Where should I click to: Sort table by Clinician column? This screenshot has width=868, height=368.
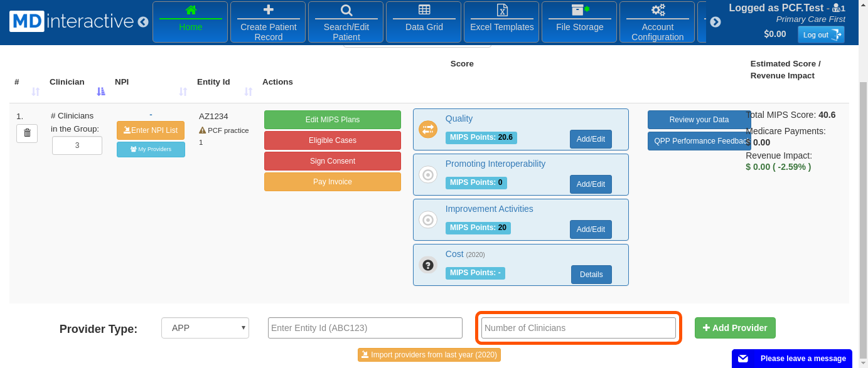[101, 92]
